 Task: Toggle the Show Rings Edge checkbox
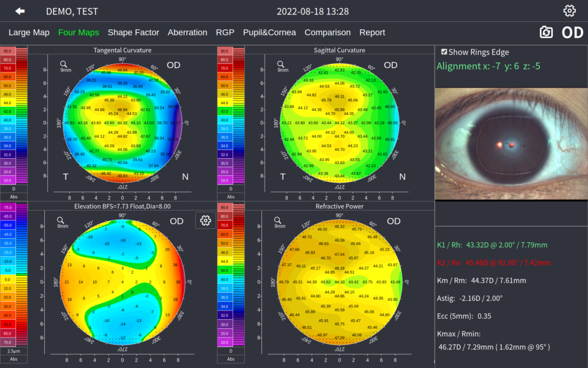(x=444, y=52)
